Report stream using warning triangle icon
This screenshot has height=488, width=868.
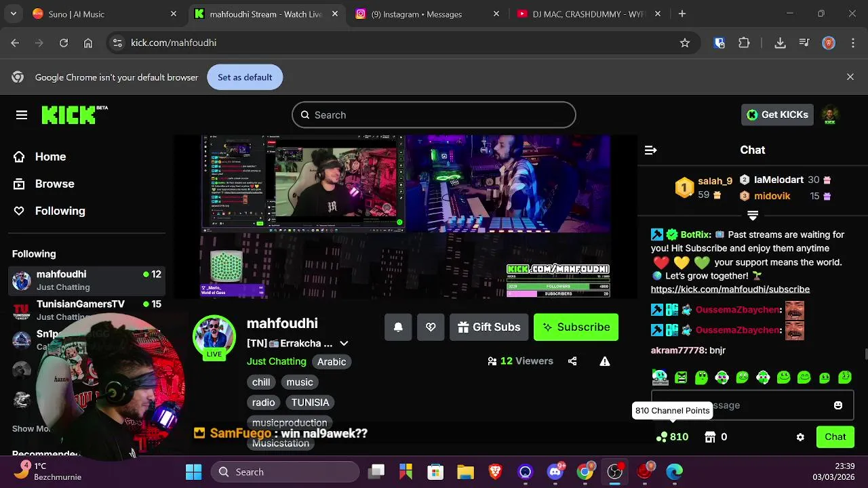click(605, 361)
